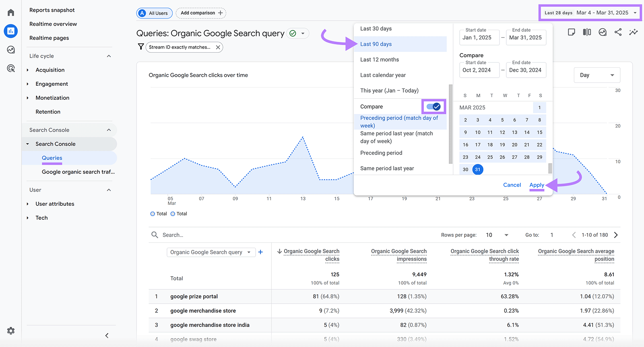Open the Reports icon in left rail
Viewport: 644px width, 347px height.
click(x=11, y=31)
